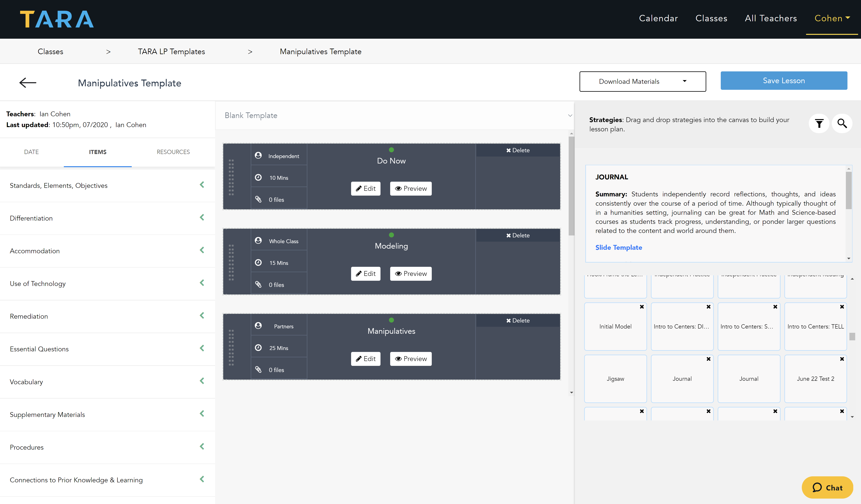Viewport: 861px width, 504px height.
Task: Preview the Manipulatives activity
Action: [411, 359]
